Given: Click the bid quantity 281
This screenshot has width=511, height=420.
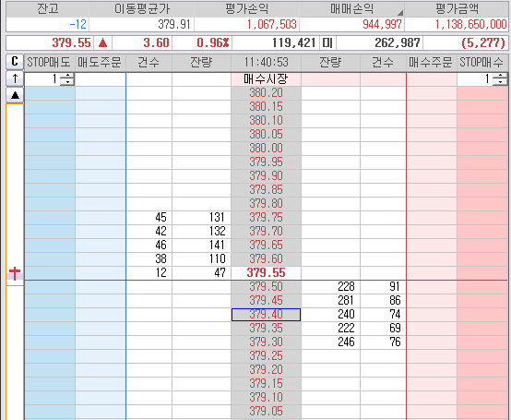Looking at the screenshot, I should click(x=346, y=300).
